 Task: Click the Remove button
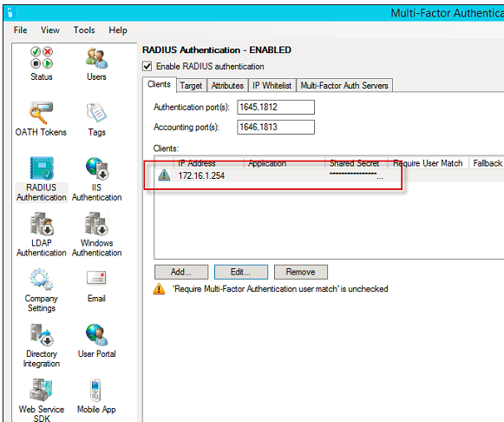301,272
